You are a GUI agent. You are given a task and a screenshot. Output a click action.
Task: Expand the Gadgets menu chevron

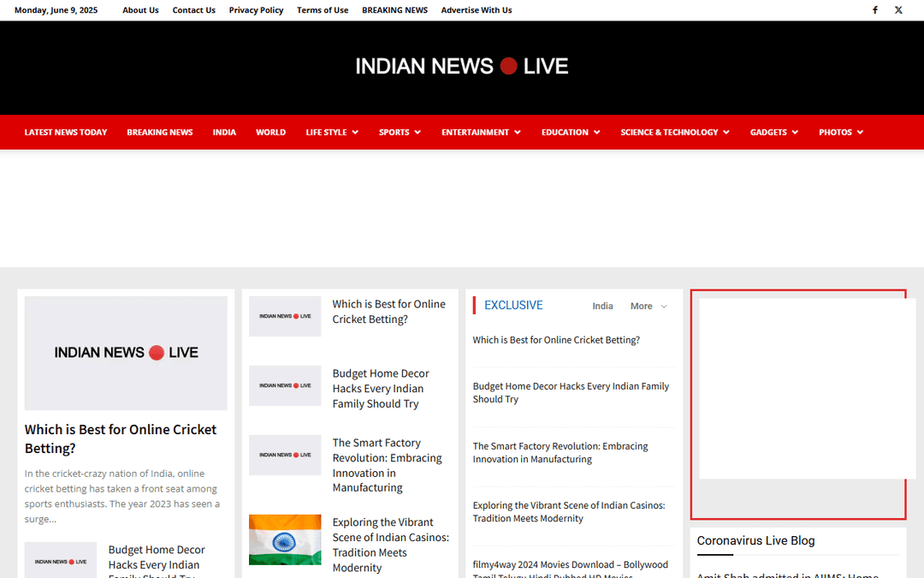795,132
